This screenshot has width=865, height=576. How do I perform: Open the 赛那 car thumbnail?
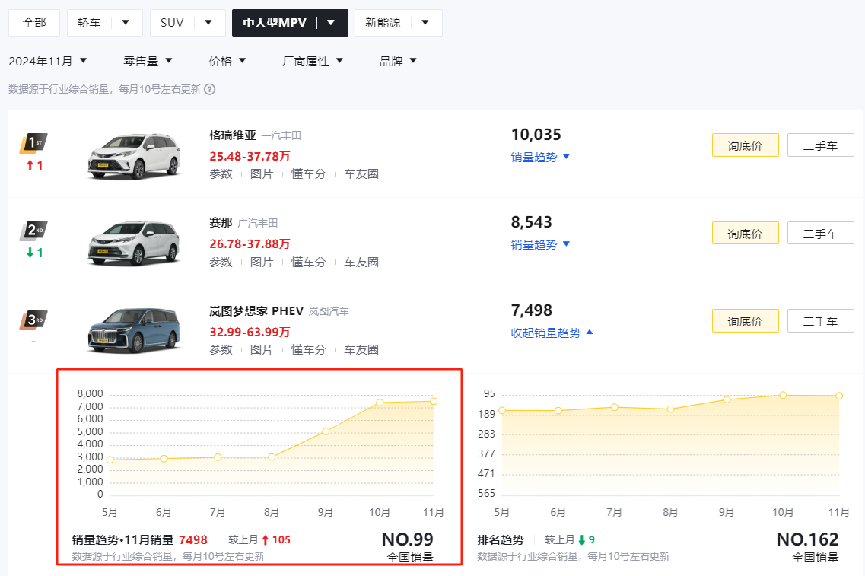(x=134, y=243)
